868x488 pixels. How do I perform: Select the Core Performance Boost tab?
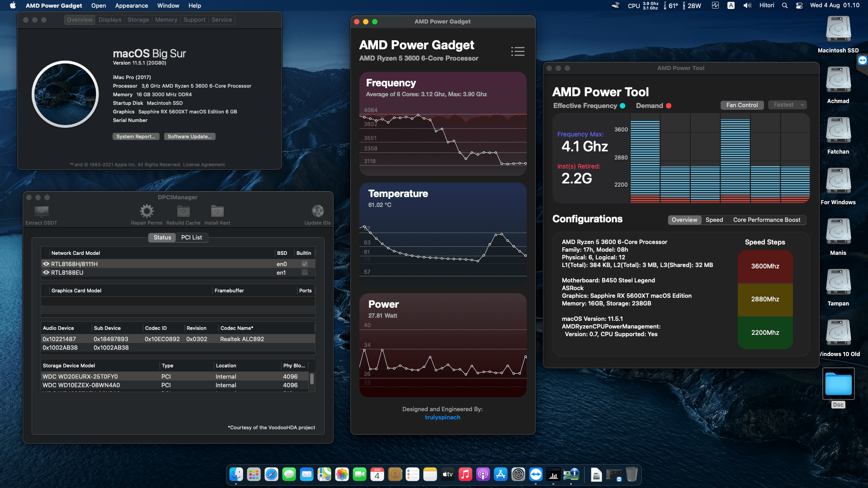click(767, 220)
